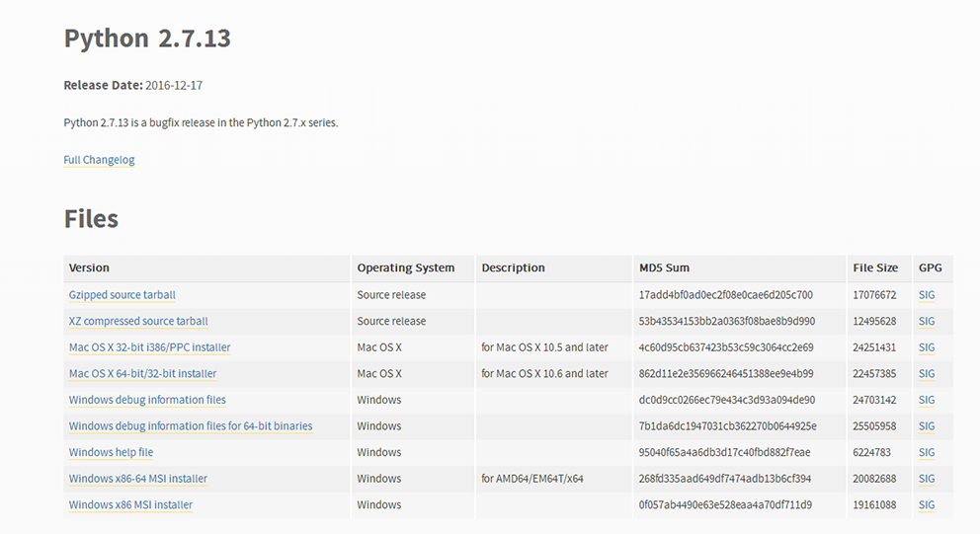
Task: Select file size 24251431
Action: click(874, 347)
